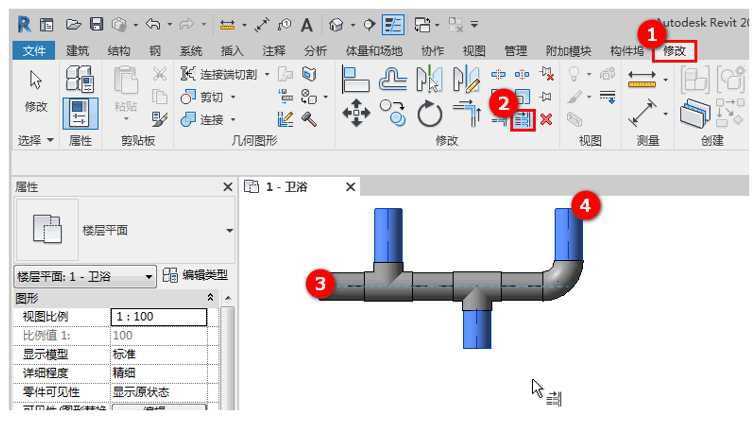Click the Aligned Dimension measure icon
755x422 pixels.
click(x=641, y=77)
